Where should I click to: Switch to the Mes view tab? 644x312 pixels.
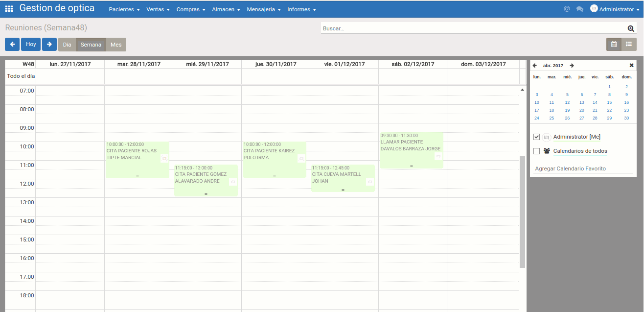tap(116, 45)
